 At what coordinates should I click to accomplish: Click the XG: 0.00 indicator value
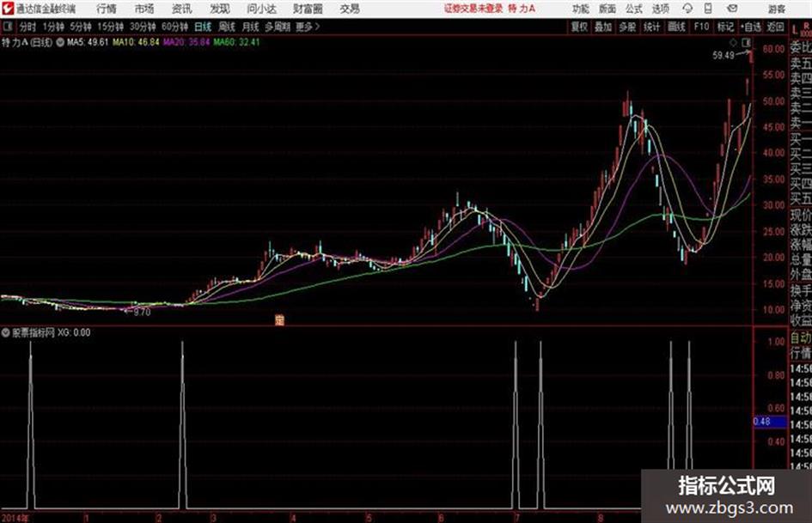74,332
